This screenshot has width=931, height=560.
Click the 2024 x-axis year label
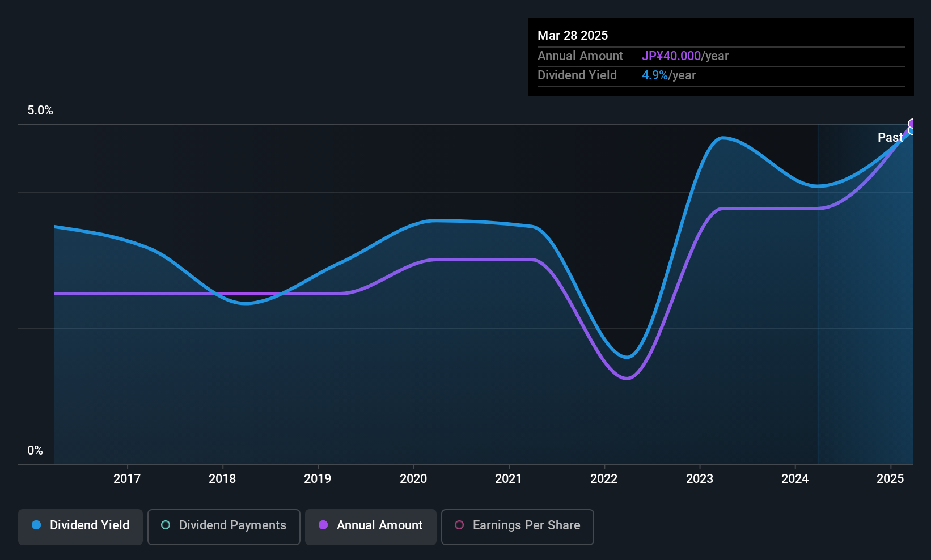795,478
